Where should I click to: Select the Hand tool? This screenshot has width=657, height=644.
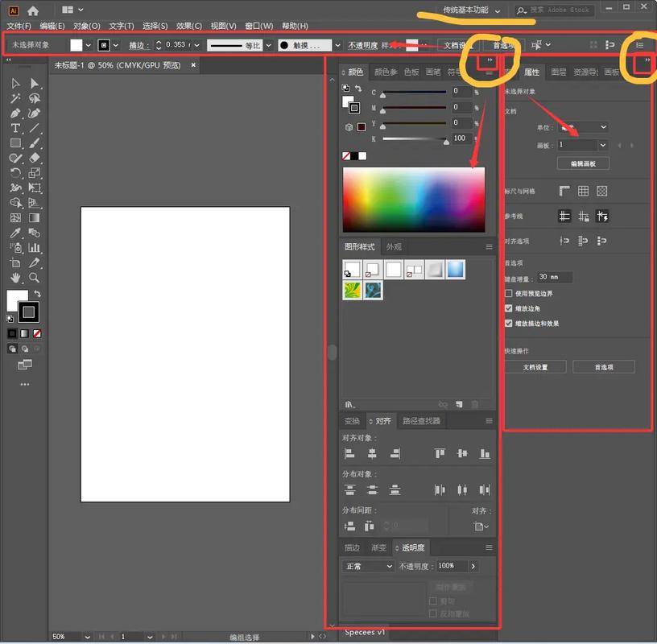[15, 278]
